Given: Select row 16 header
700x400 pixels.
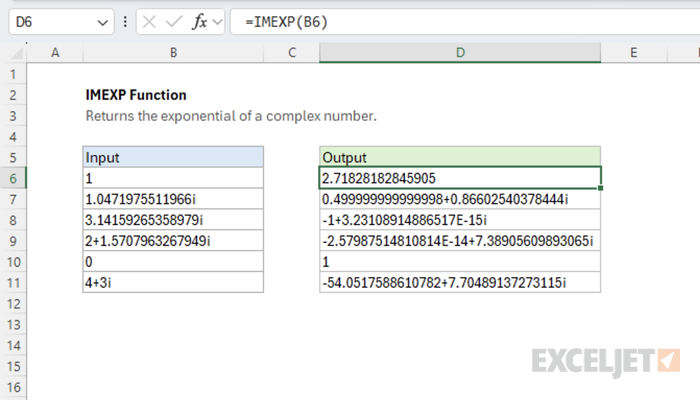Looking at the screenshot, I should pos(13,388).
